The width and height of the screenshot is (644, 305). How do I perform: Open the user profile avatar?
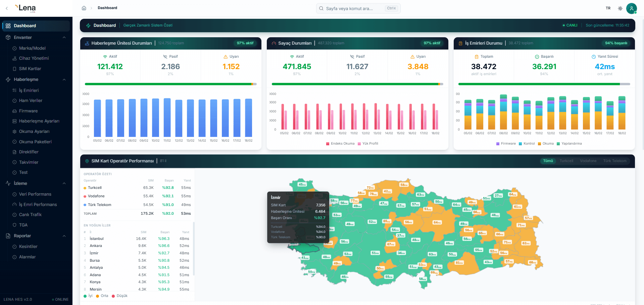[x=631, y=8]
